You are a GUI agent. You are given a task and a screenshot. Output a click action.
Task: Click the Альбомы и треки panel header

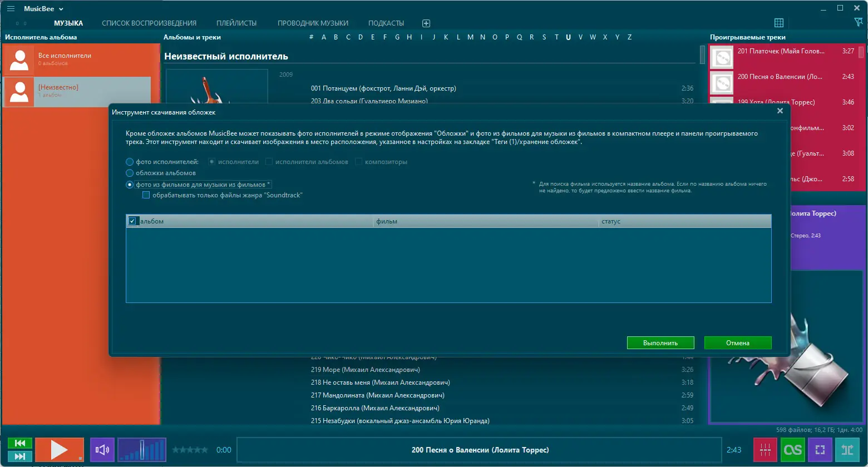click(x=192, y=37)
